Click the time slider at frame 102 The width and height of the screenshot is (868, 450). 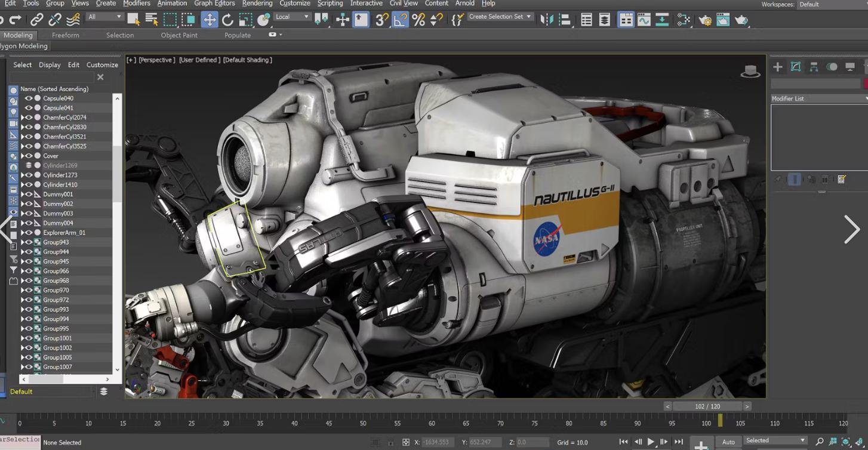[x=707, y=406]
